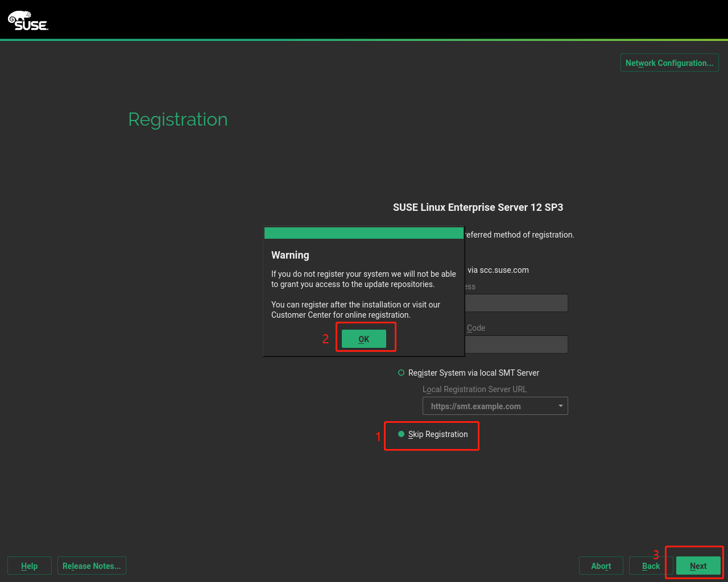Open the Help button

click(x=30, y=566)
